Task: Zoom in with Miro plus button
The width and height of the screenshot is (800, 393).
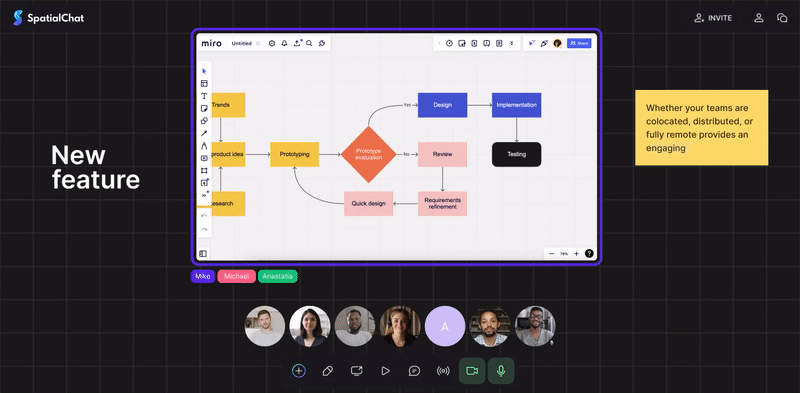Action: (x=577, y=254)
